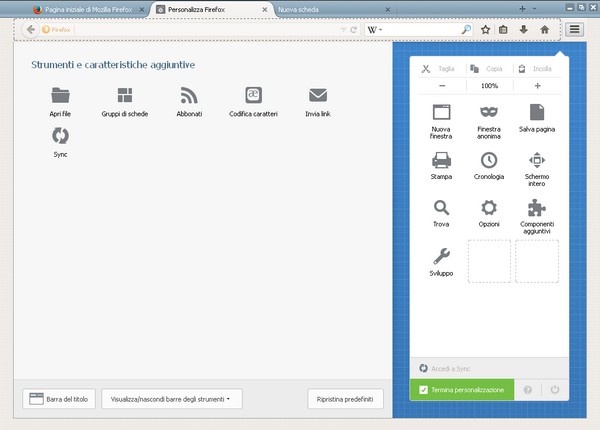Click the bookmark star toolbar icon
600x430 pixels.
click(485, 29)
